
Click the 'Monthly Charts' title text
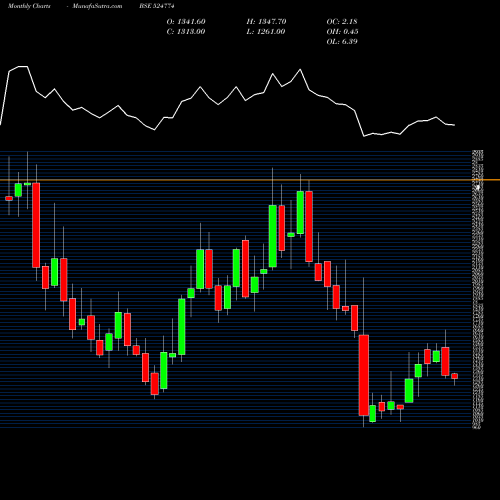pyautogui.click(x=29, y=6)
